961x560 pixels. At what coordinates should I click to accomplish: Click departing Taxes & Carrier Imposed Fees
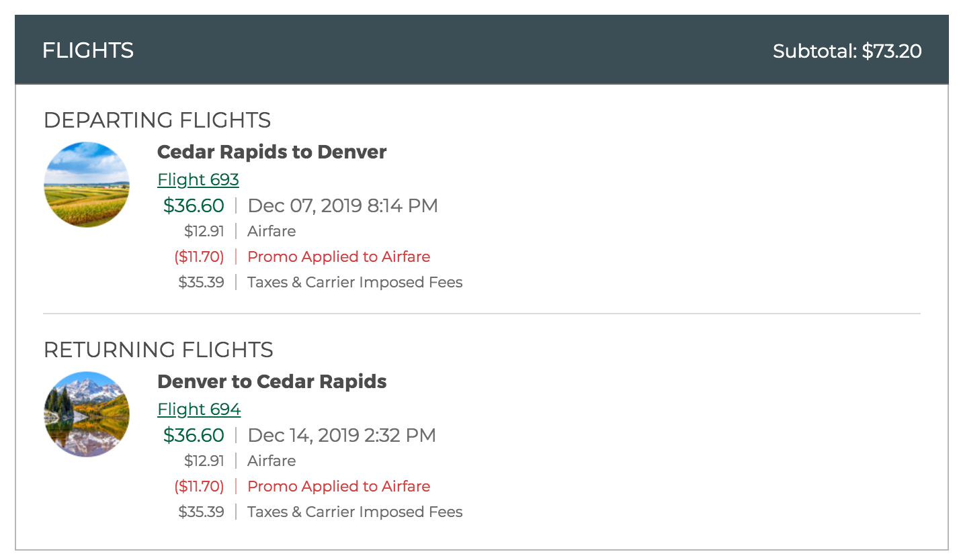coord(355,282)
